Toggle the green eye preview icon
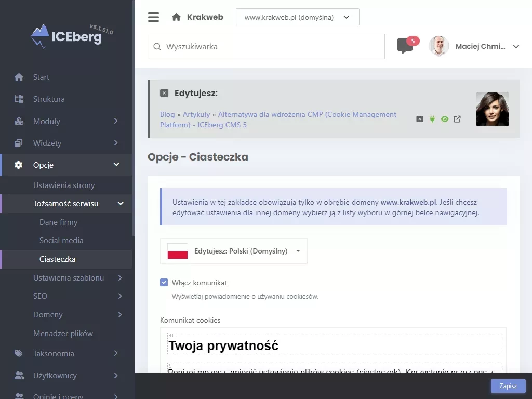The height and width of the screenshot is (399, 532). pyautogui.click(x=445, y=119)
